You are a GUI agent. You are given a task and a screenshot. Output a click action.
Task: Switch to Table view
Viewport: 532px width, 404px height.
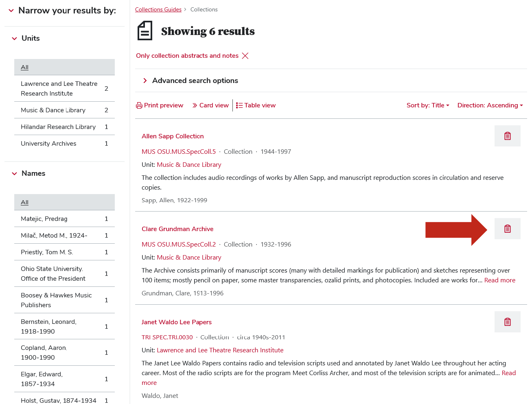[x=256, y=105]
